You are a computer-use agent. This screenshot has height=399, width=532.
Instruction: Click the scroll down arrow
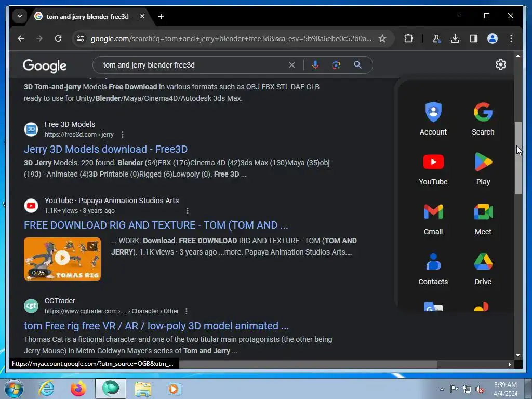518,355
